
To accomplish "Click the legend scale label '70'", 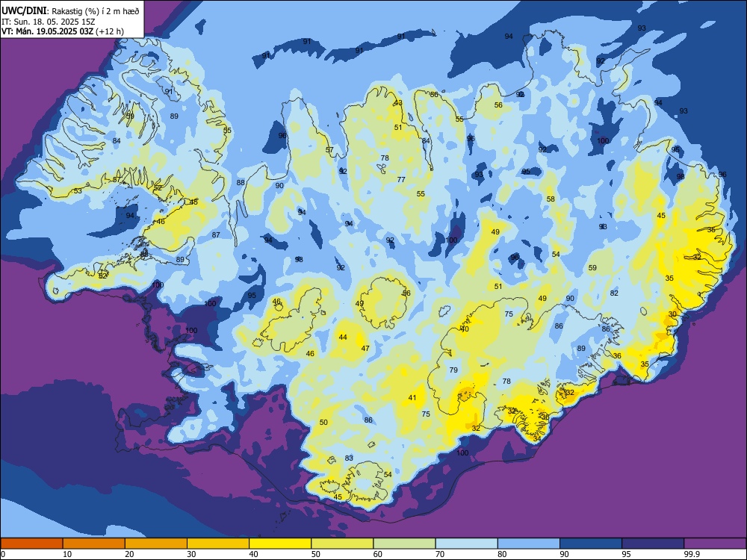I will [440, 554].
